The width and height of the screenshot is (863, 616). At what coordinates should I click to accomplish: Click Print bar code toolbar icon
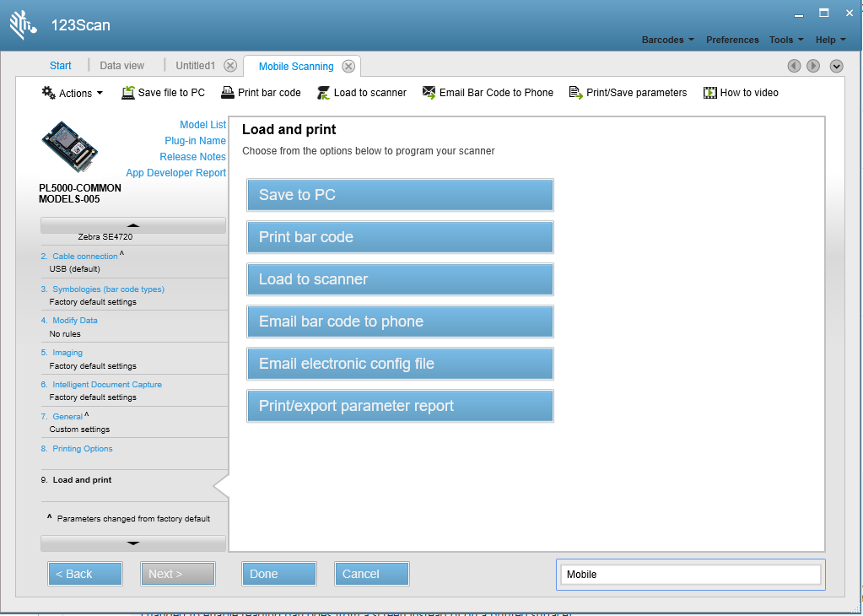(227, 93)
